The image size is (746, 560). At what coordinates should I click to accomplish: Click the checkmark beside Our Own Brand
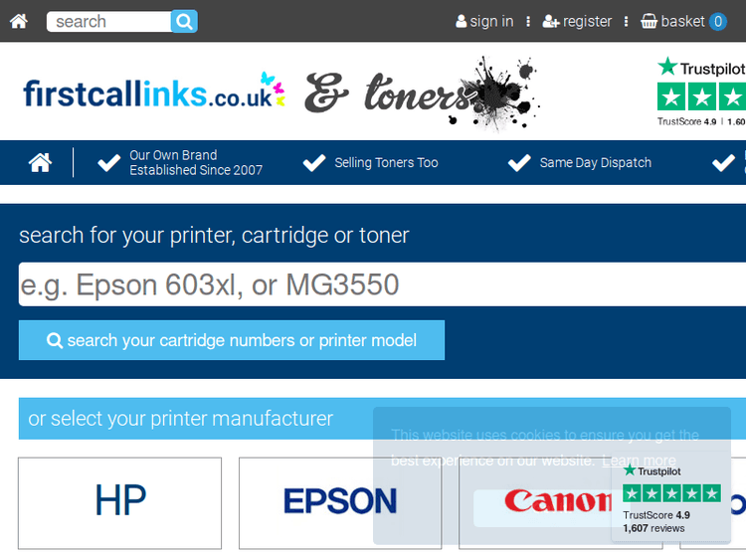[x=109, y=163]
